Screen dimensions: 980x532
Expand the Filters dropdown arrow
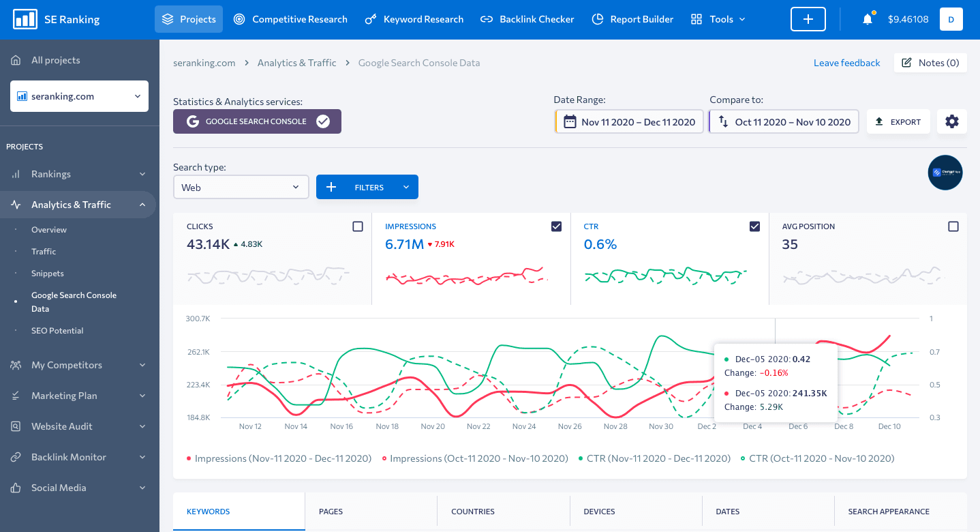(x=406, y=187)
